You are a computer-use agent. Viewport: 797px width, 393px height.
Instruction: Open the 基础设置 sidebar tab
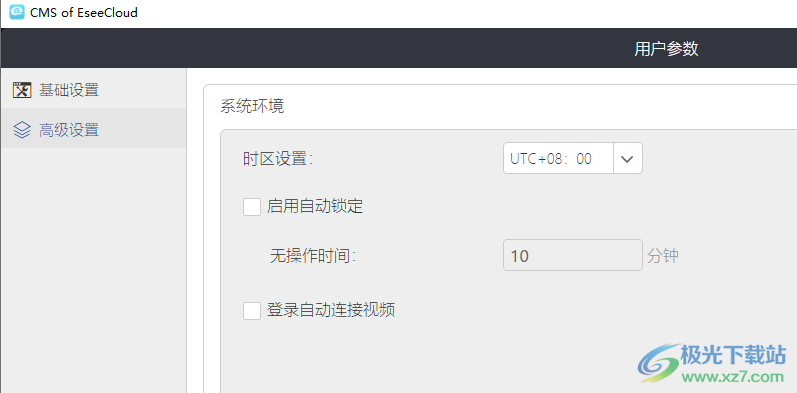click(93, 88)
